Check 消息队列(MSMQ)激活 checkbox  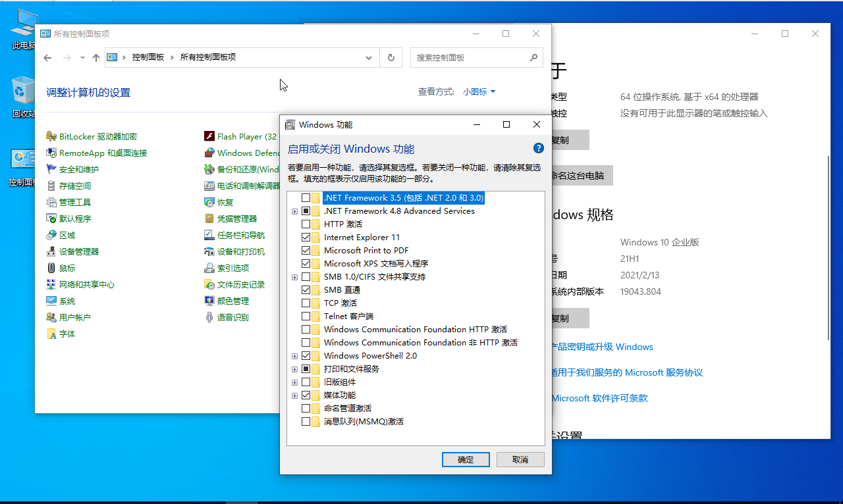click(x=306, y=422)
